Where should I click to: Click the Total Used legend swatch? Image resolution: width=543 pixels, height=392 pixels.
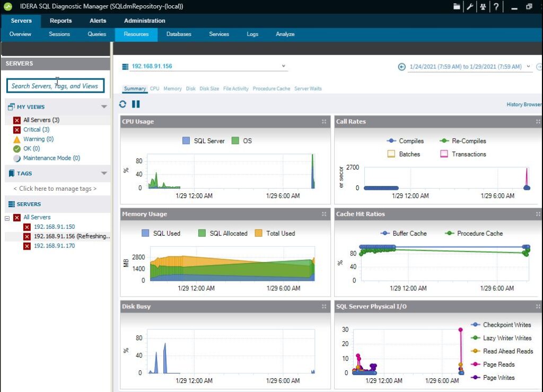coord(258,233)
